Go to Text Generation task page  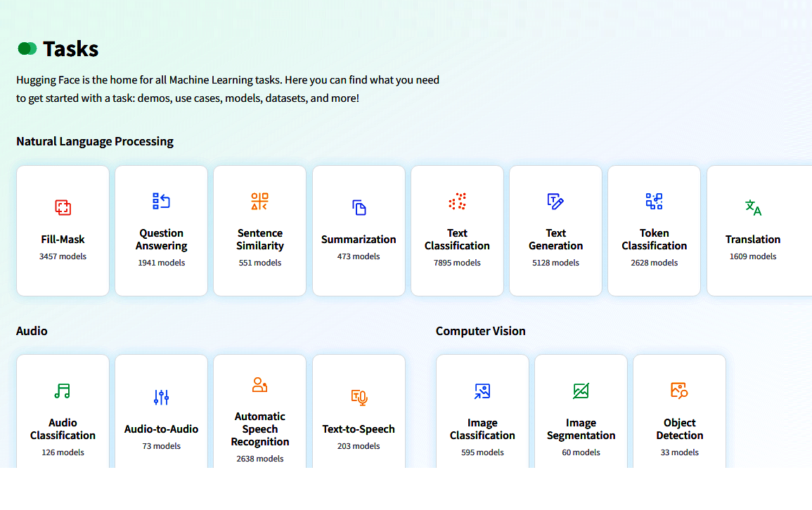556,240
